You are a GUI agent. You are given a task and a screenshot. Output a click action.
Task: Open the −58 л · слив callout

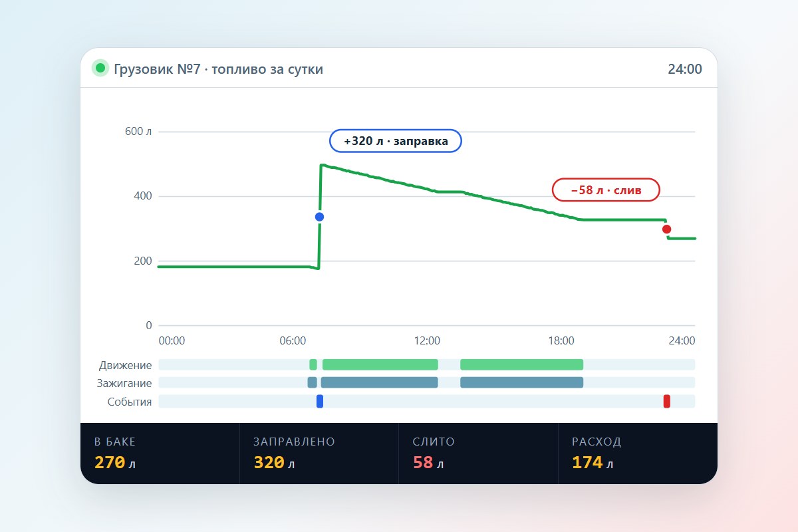tap(606, 190)
